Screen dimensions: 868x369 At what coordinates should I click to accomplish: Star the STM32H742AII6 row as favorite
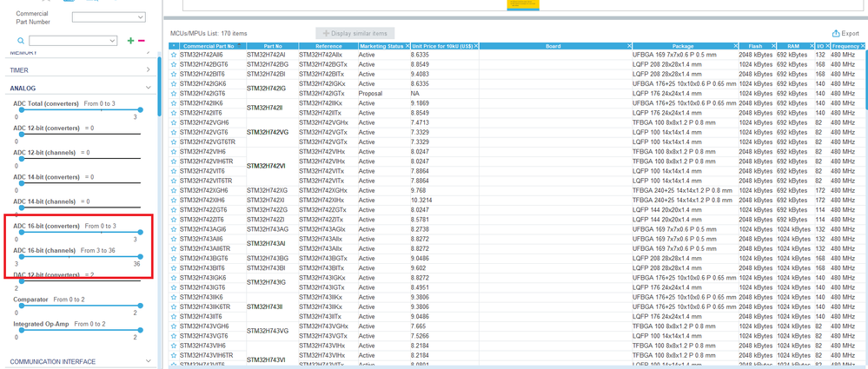(x=174, y=56)
